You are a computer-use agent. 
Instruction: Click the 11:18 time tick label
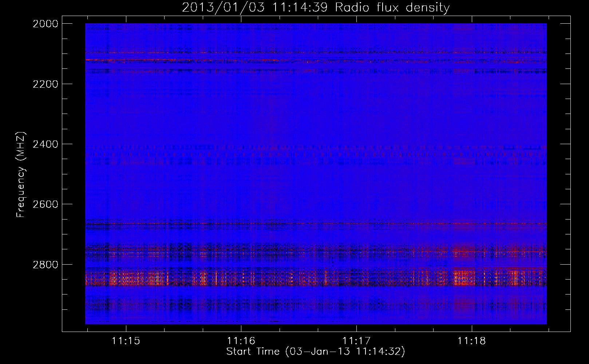[x=472, y=341]
